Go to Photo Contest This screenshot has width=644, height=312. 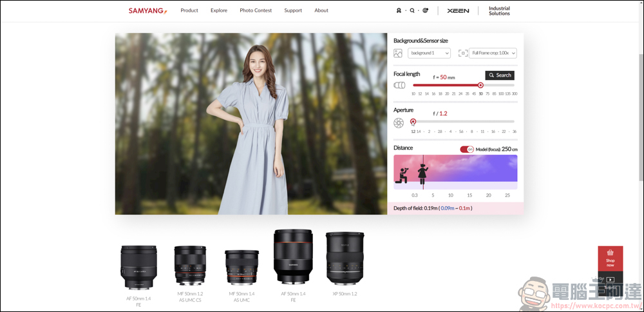point(256,11)
